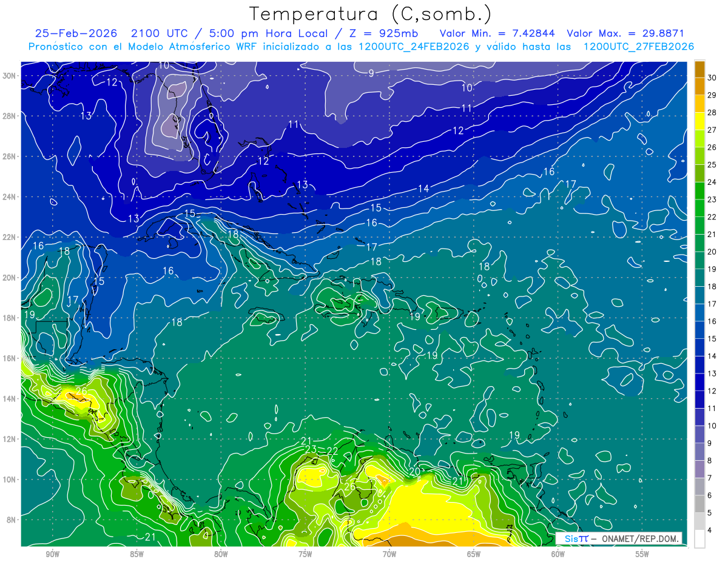Click the color bar label '12'
This screenshot has width=728, height=562.
pyautogui.click(x=712, y=391)
